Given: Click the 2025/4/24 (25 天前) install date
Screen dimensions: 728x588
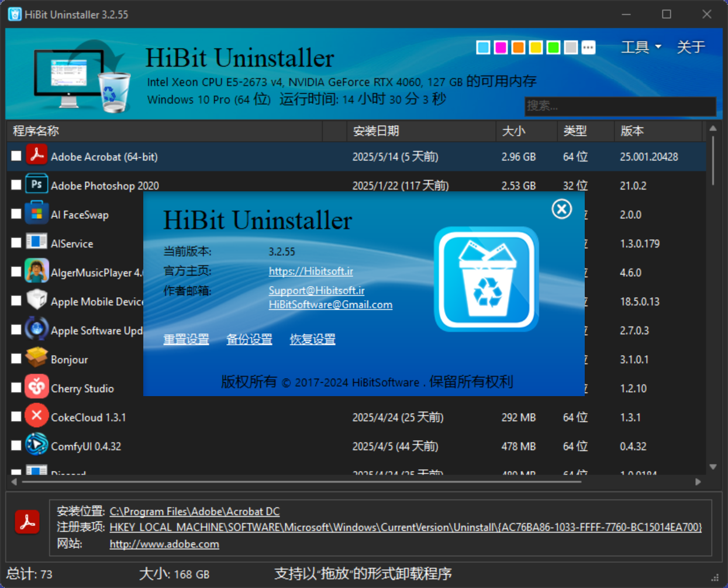Looking at the screenshot, I should pos(398,417).
